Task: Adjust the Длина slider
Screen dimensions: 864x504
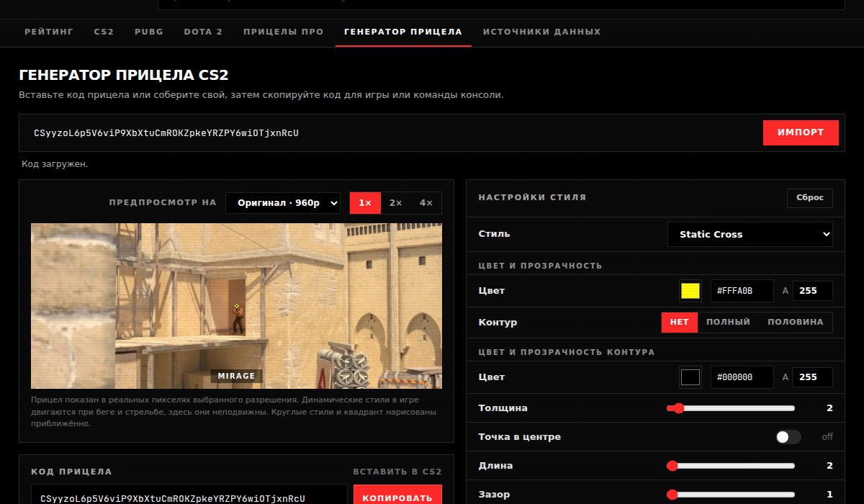Action: [x=732, y=466]
